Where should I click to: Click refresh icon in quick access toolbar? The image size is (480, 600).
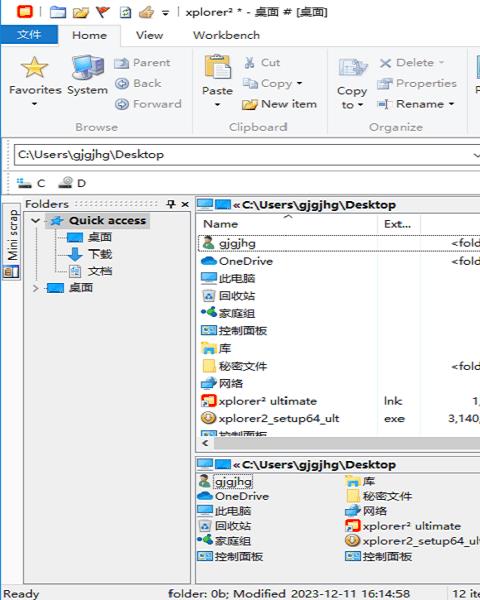(x=125, y=12)
